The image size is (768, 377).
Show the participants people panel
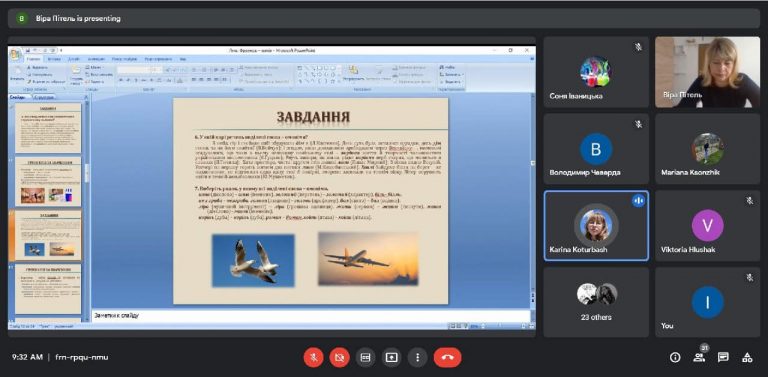point(699,357)
